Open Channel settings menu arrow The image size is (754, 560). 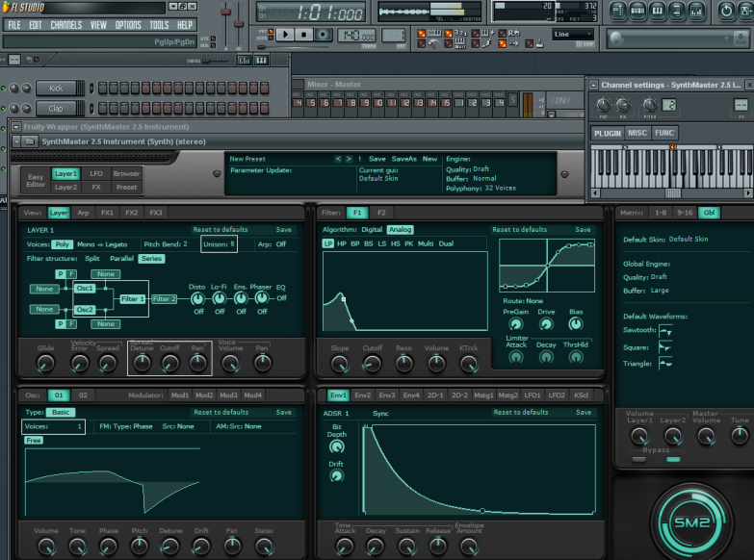pos(594,85)
